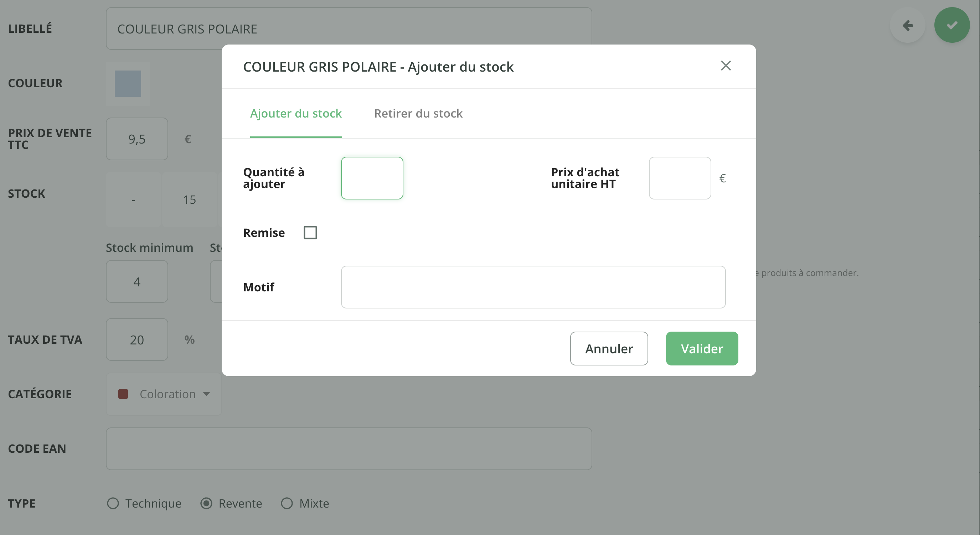This screenshot has width=980, height=535.
Task: Click the green checkmark save icon
Action: [x=952, y=26]
